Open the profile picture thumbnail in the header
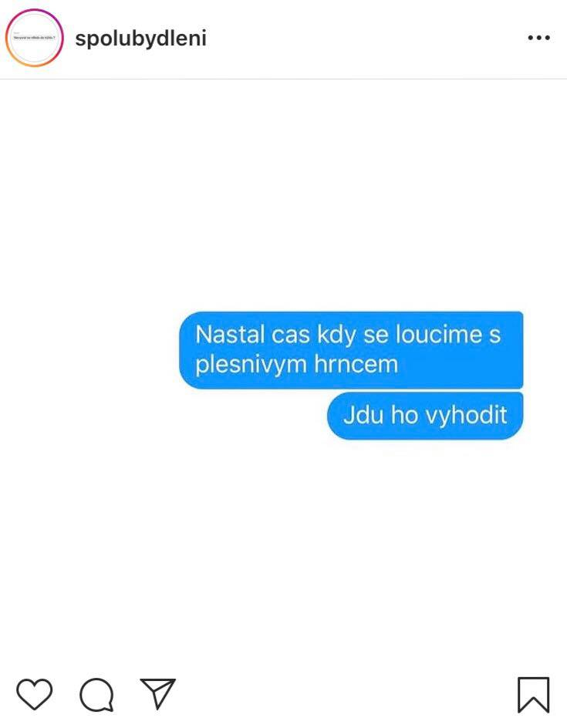This screenshot has width=567, height=728. 35,38
